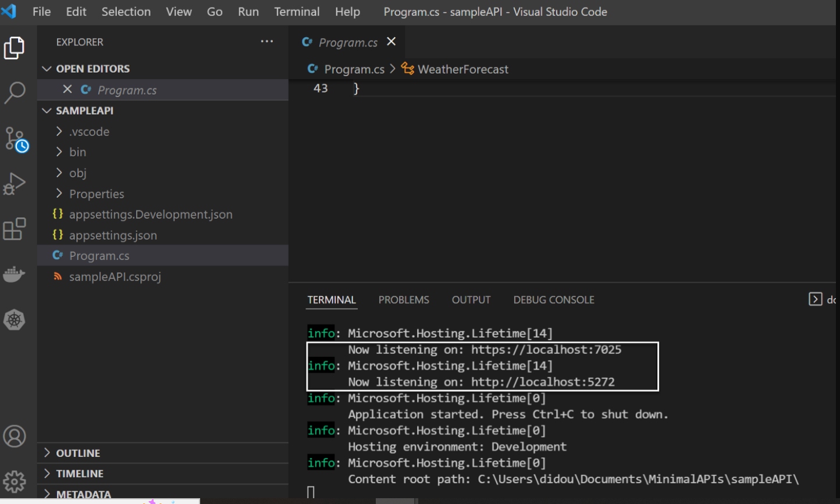This screenshot has width=840, height=504.
Task: Open the Manage gear settings
Action: pos(15,481)
